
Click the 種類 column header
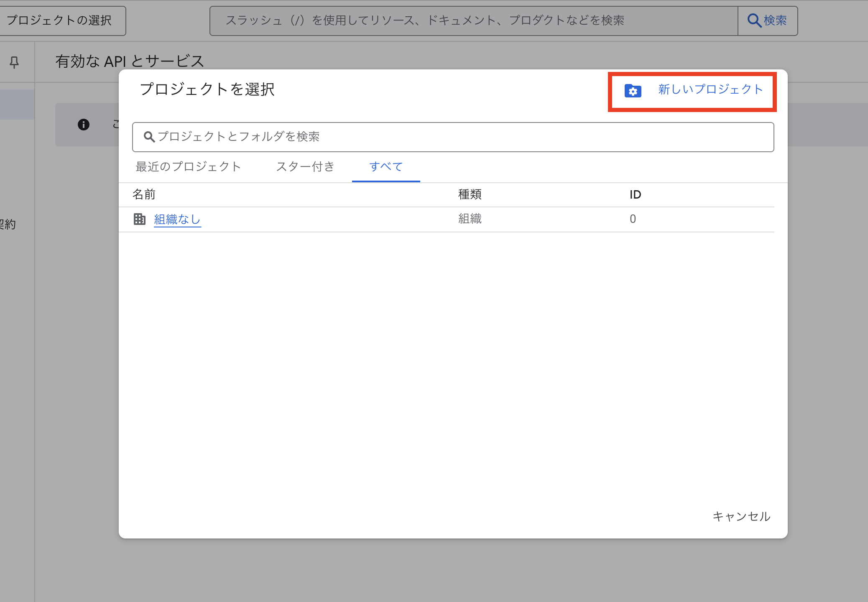click(470, 194)
